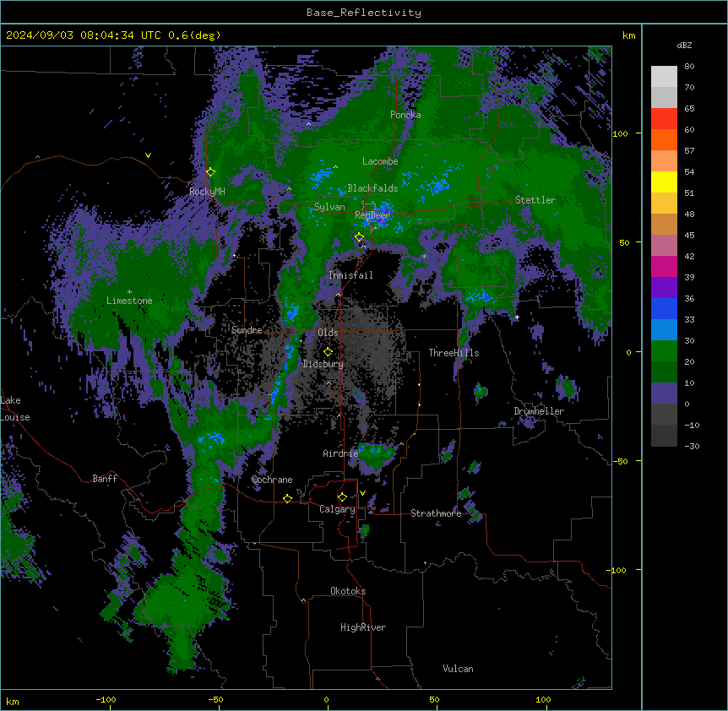728x711 pixels.
Task: Select the Sylvan label
Action: (x=329, y=207)
